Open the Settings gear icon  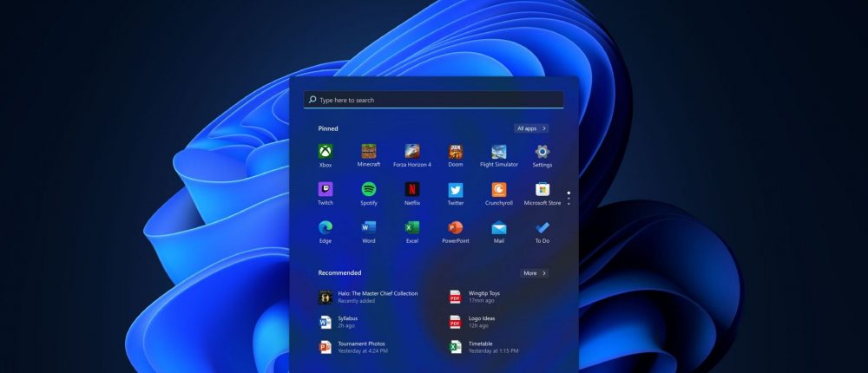click(542, 153)
